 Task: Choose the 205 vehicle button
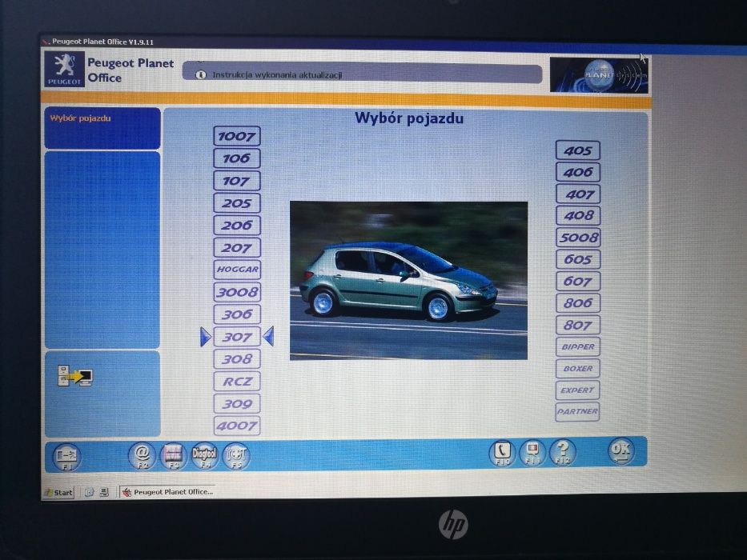click(x=237, y=203)
